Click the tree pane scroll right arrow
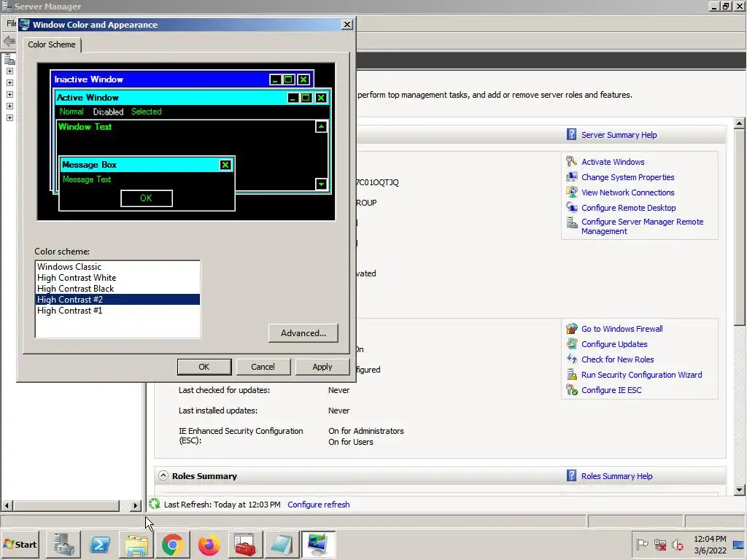The height and width of the screenshot is (560, 747). point(135,505)
